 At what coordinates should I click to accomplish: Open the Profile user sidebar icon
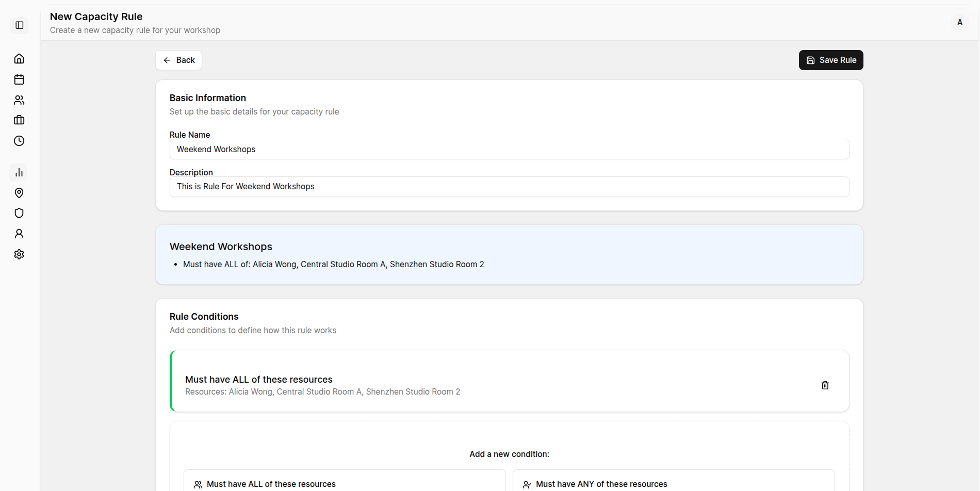click(x=19, y=234)
